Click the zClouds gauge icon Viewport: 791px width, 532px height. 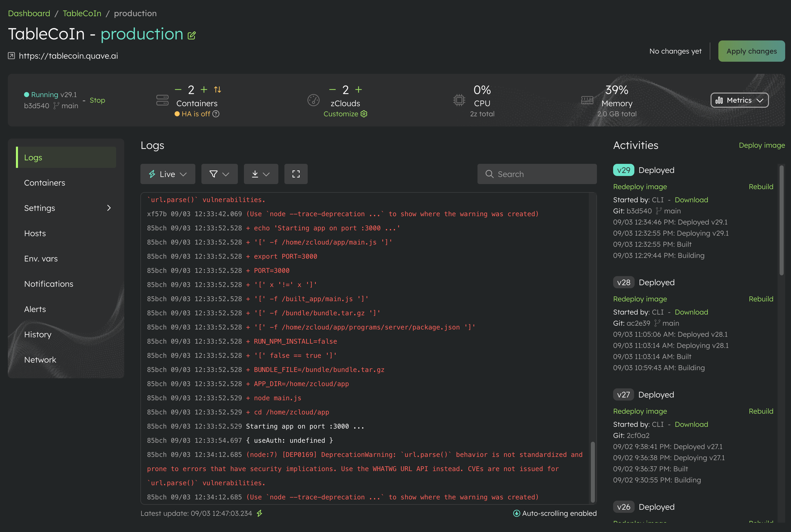[313, 100]
